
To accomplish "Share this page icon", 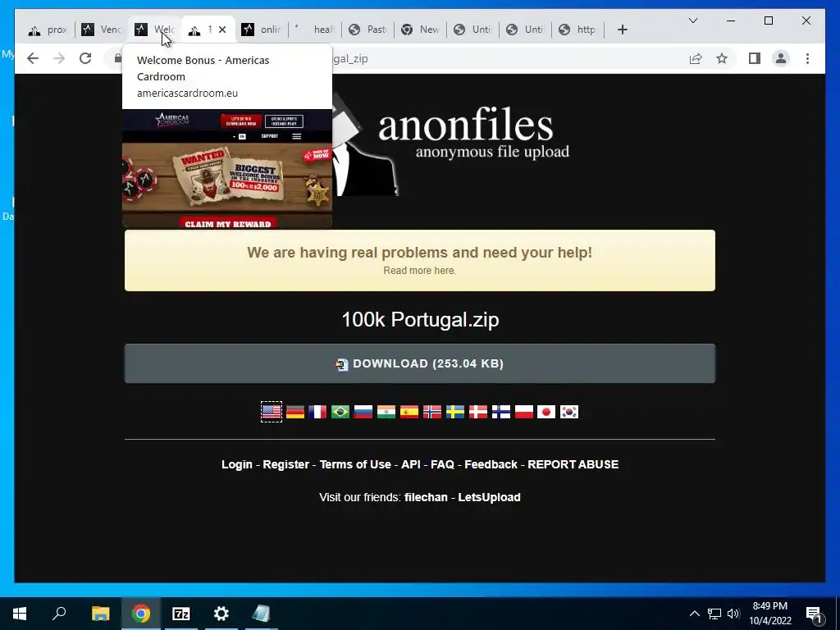I will tap(696, 58).
